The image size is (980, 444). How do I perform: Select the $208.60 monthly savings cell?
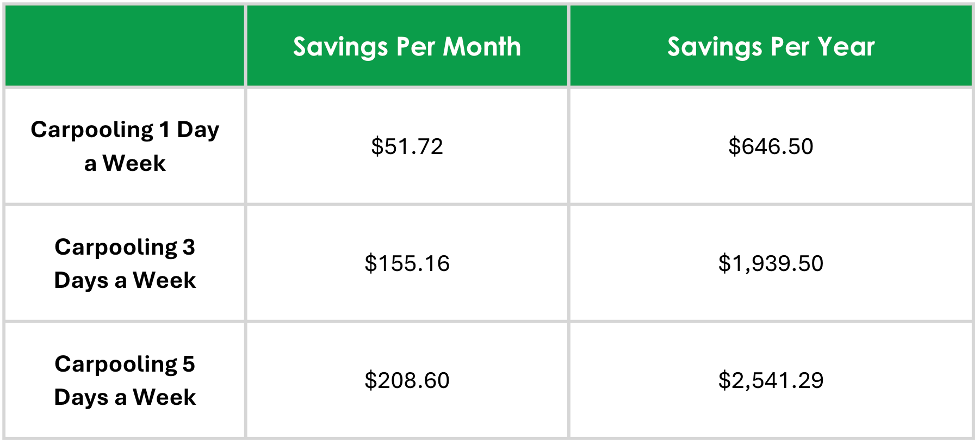(407, 380)
